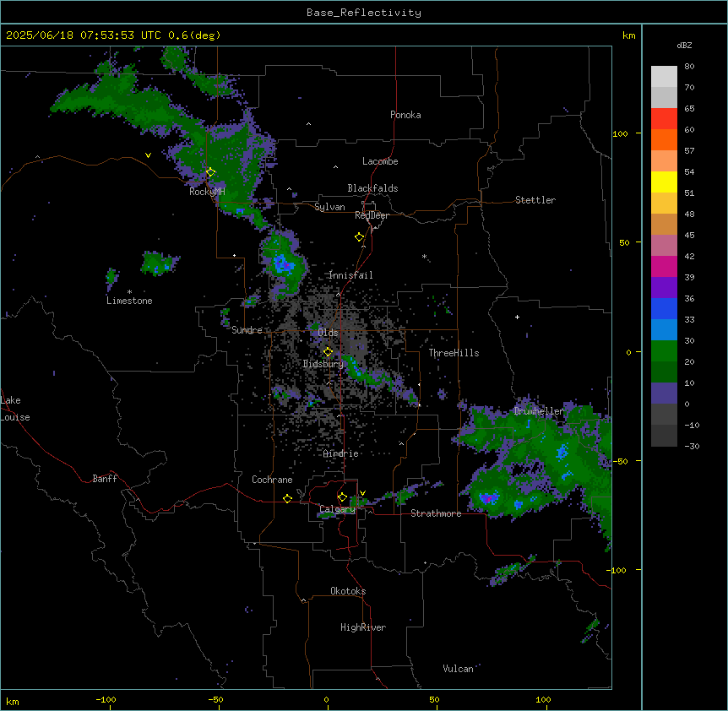
Task: Select the orange 57-60 dBZ legend swatch
Action: [664, 139]
